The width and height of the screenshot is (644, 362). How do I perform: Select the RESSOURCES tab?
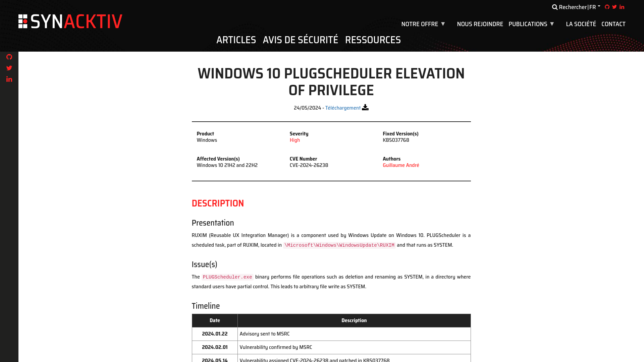pyautogui.click(x=373, y=39)
